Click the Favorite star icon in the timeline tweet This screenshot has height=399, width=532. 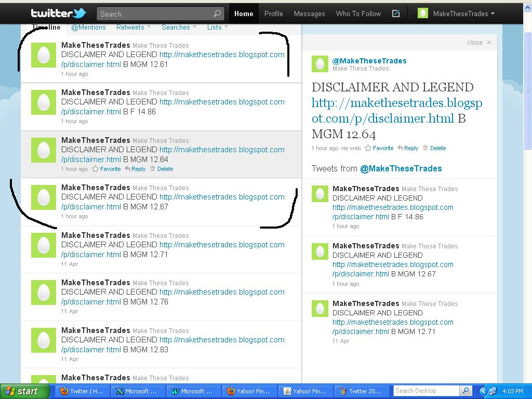[x=96, y=169]
